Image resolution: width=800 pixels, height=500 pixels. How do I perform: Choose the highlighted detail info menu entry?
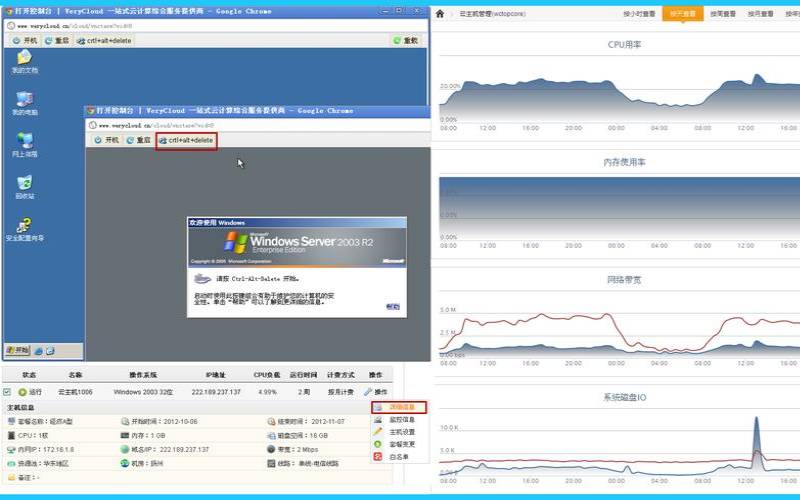click(x=399, y=407)
